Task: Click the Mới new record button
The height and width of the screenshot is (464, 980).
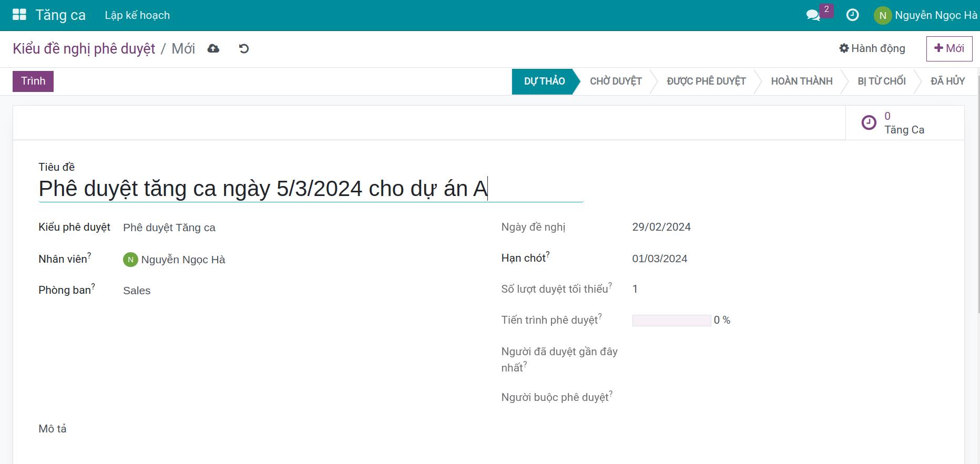Action: [949, 48]
